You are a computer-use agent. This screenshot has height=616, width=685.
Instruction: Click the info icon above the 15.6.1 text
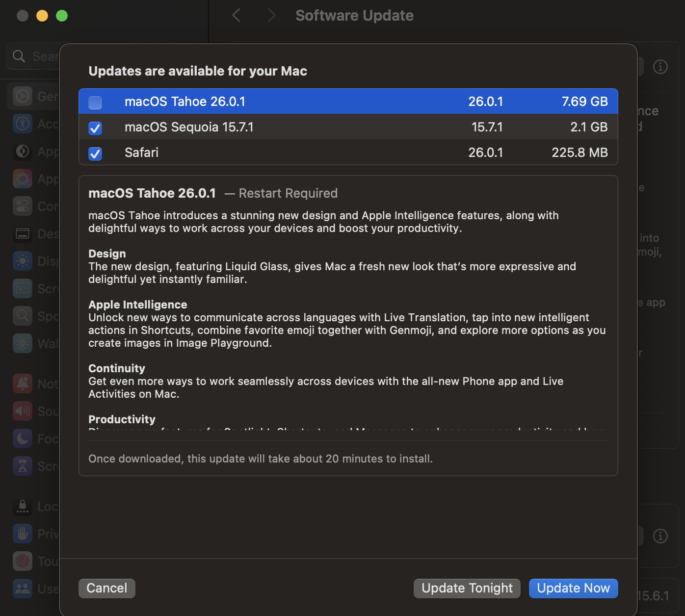[660, 537]
